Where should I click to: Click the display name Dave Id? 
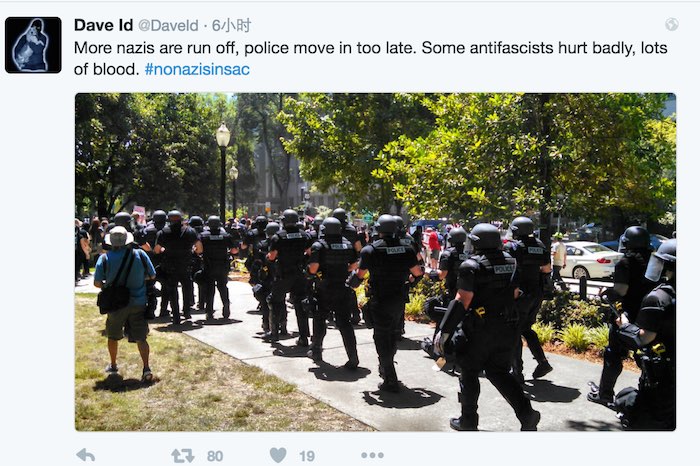pyautogui.click(x=104, y=25)
